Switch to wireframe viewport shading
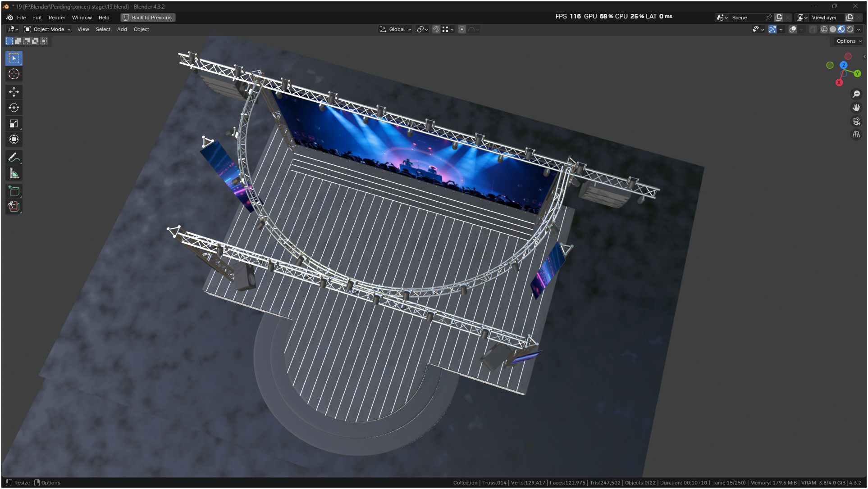This screenshot has width=868, height=489. pyautogui.click(x=824, y=29)
